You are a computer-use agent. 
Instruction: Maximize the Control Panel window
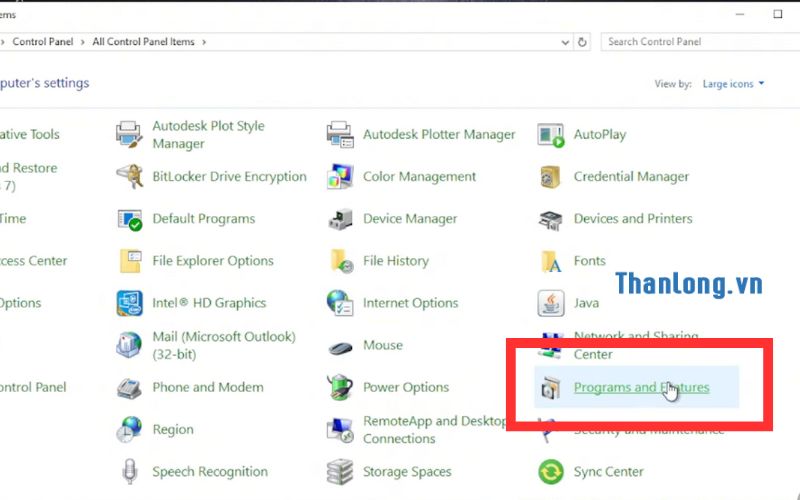(778, 14)
